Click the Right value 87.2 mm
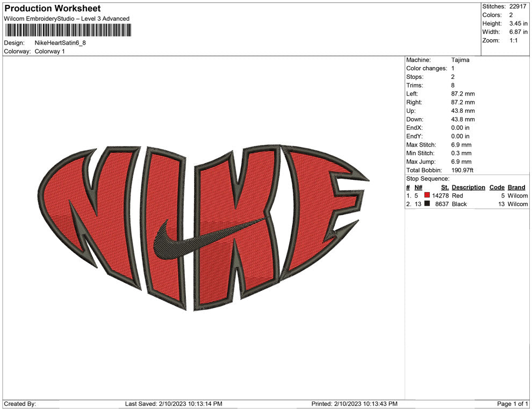 463,102
